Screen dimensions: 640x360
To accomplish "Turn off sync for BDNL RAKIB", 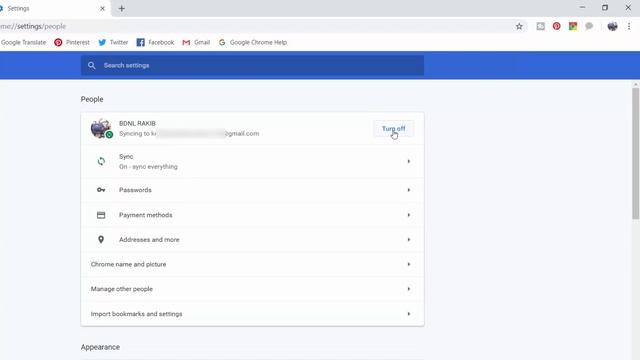I will (x=393, y=129).
